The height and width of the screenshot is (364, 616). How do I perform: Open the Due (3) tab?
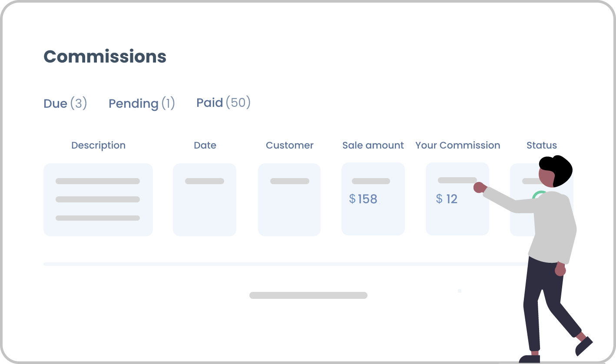pos(65,103)
